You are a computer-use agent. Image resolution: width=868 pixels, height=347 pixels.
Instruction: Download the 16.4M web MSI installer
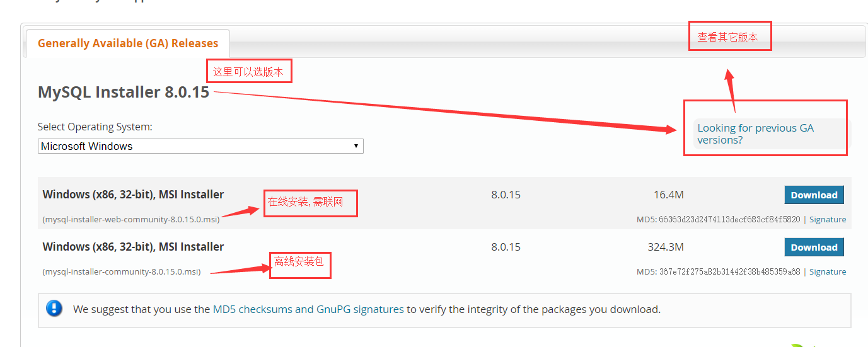tap(814, 195)
